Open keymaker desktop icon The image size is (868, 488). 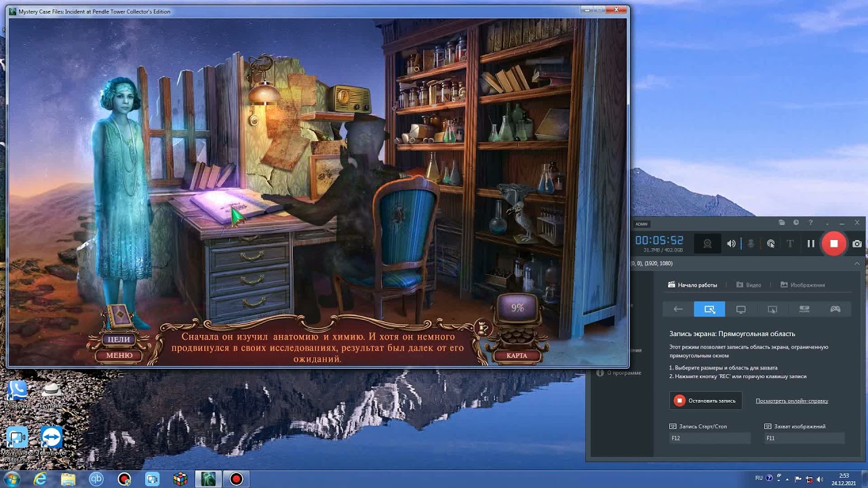52,394
